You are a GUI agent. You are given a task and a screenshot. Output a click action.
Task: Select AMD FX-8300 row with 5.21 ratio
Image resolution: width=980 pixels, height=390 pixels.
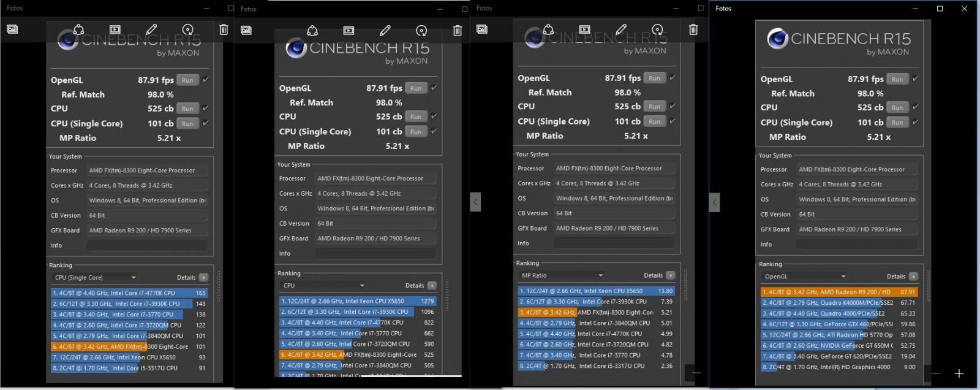[x=597, y=312]
